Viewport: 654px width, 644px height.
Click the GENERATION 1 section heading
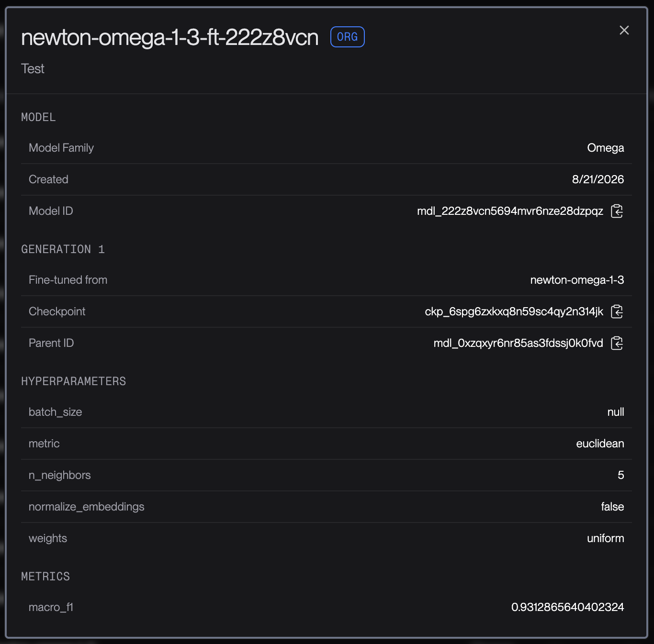pyautogui.click(x=63, y=249)
